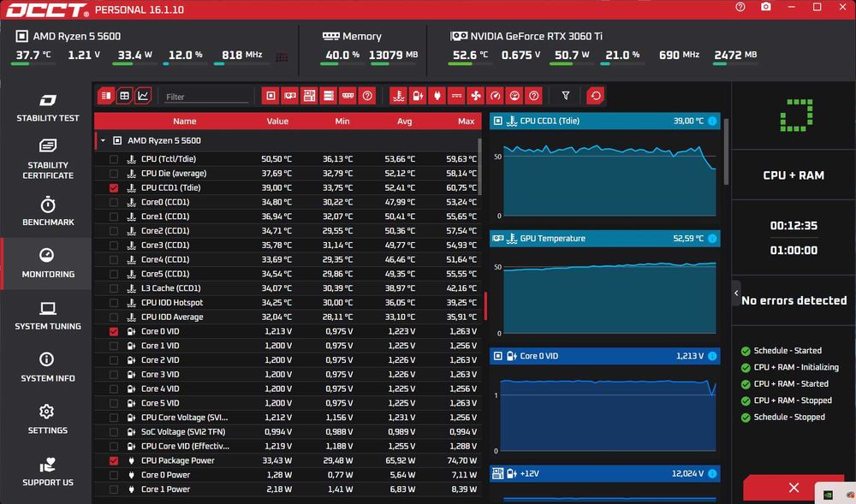Open info for GPU Temperature graph
856x504 pixels.
tap(712, 239)
